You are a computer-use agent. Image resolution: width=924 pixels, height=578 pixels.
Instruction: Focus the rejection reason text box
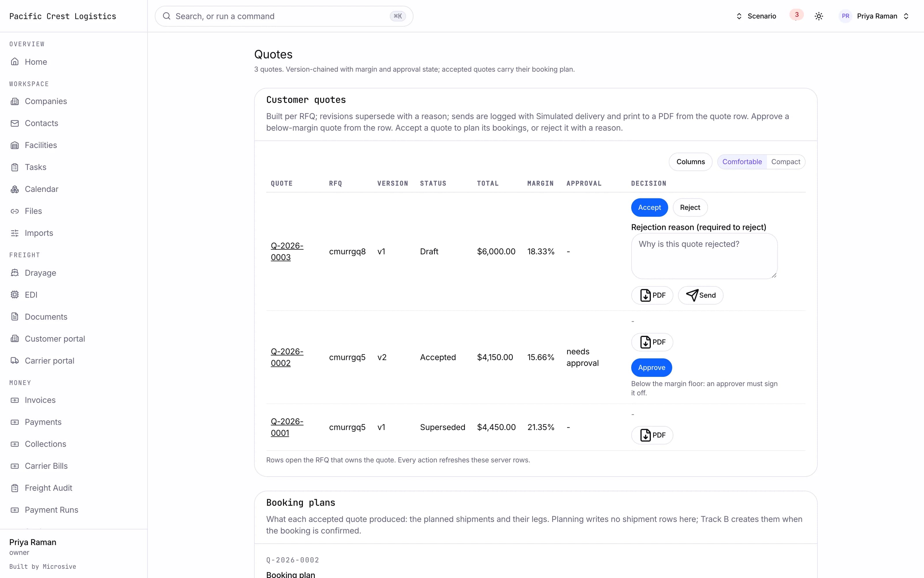pos(704,256)
